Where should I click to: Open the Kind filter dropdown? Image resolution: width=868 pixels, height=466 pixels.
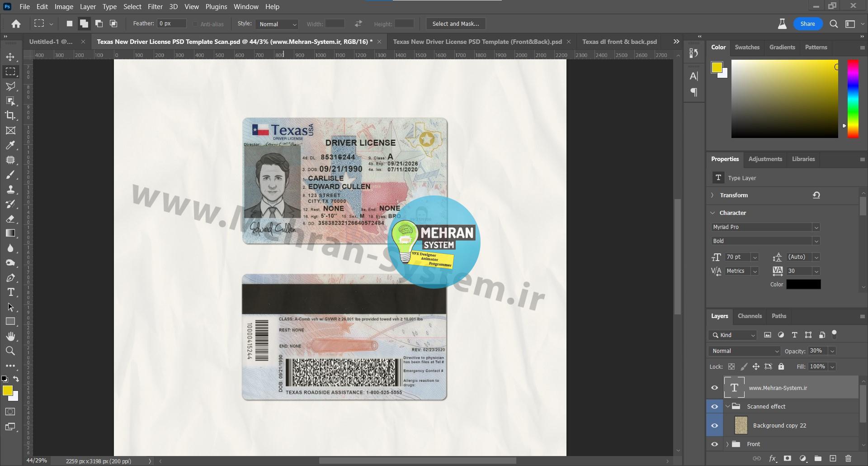tap(732, 335)
